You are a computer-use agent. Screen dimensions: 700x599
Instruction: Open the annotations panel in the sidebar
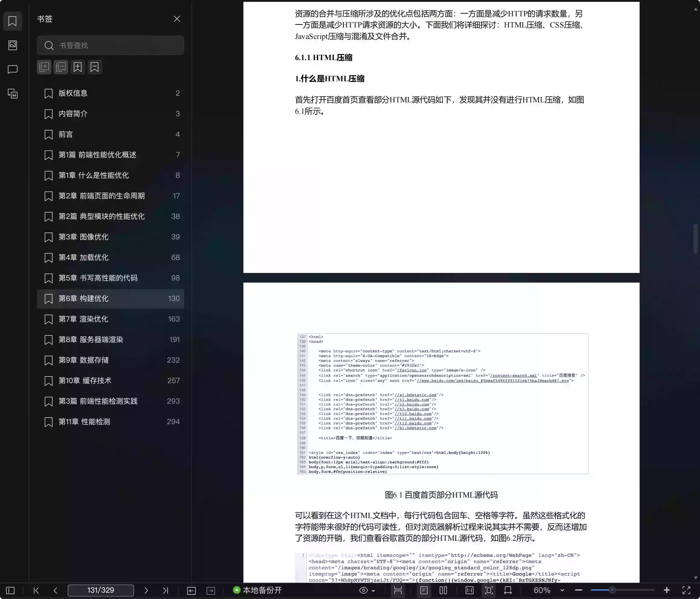click(x=12, y=69)
